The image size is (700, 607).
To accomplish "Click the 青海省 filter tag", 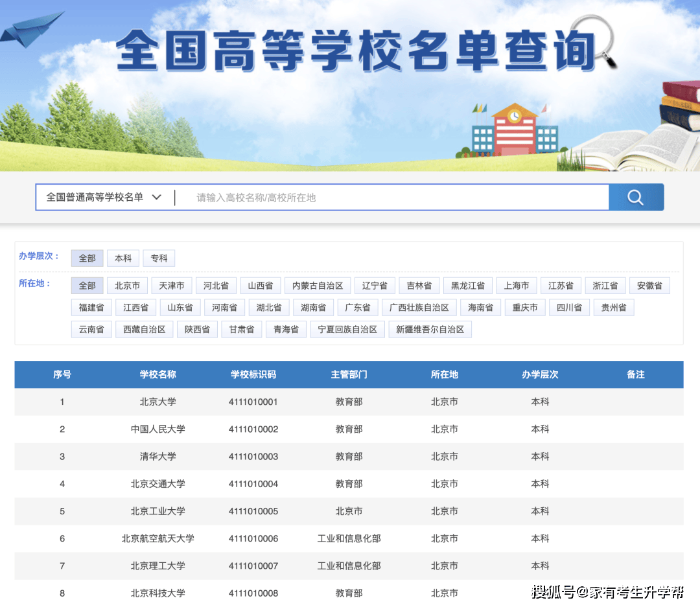I will (286, 329).
